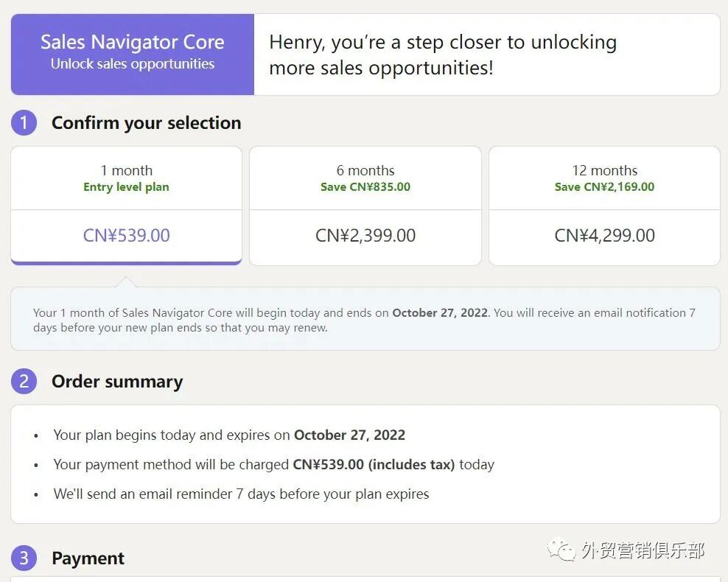728x582 pixels.
Task: Click the step 3 number circle
Action: pyautogui.click(x=24, y=558)
